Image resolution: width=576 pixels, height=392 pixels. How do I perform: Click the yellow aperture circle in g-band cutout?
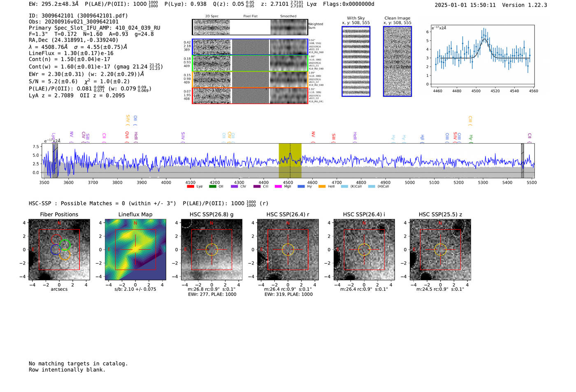(211, 250)
